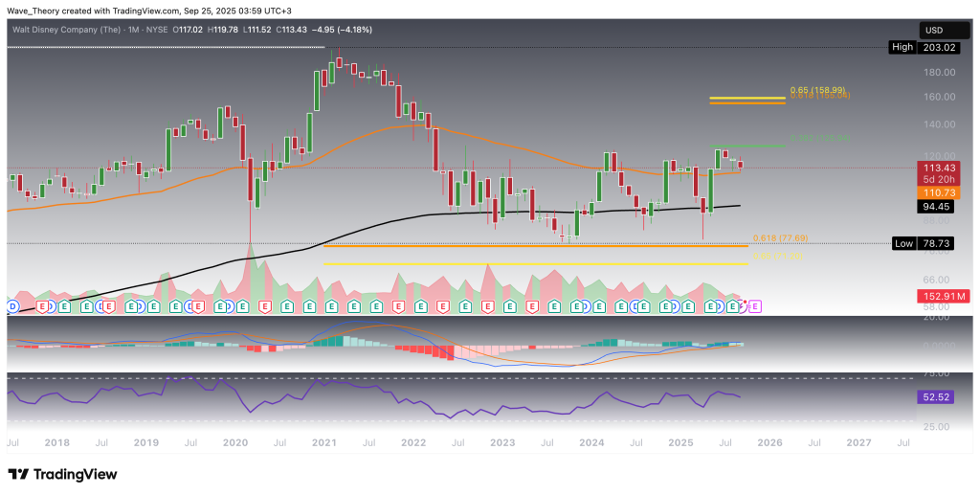Click the leftmost blue dividend D marker
The width and height of the screenshot is (980, 495).
pos(11,306)
